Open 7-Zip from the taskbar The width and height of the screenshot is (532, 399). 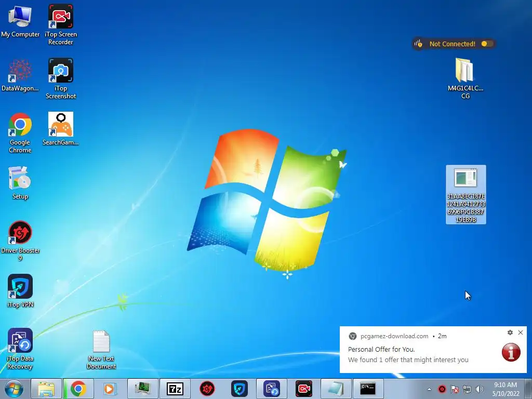tap(175, 389)
